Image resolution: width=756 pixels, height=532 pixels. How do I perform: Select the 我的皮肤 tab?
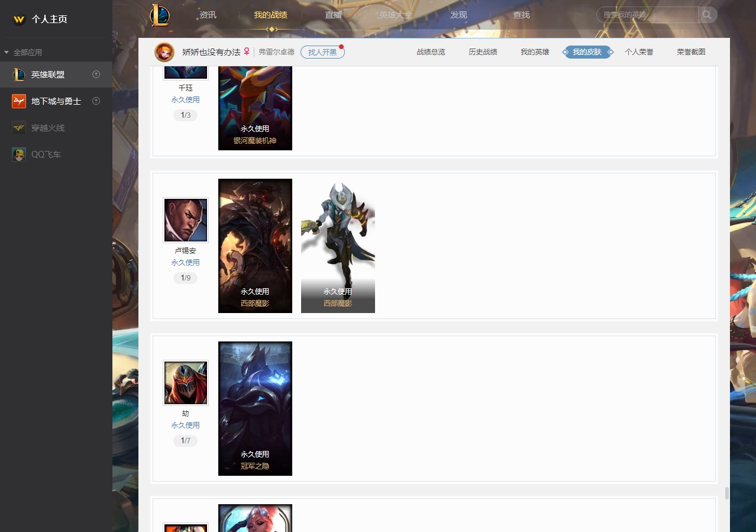587,52
